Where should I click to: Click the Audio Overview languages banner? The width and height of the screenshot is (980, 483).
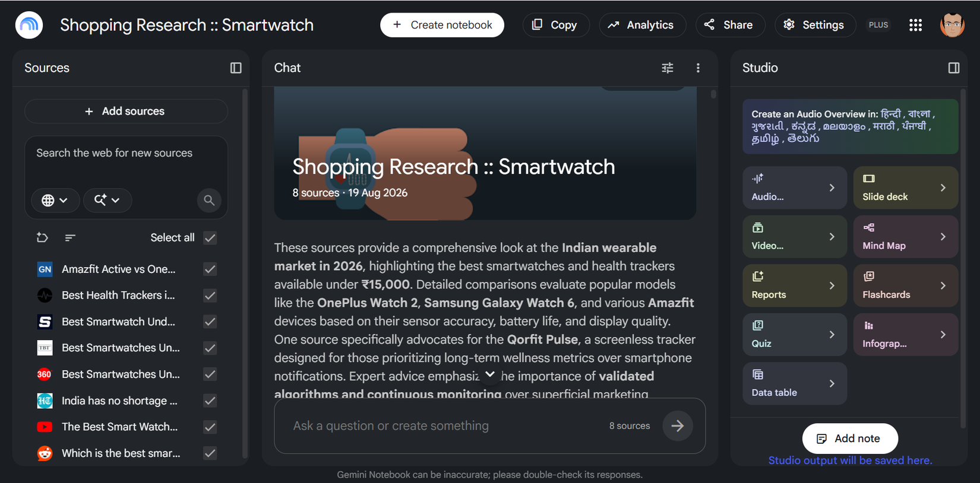coord(850,126)
